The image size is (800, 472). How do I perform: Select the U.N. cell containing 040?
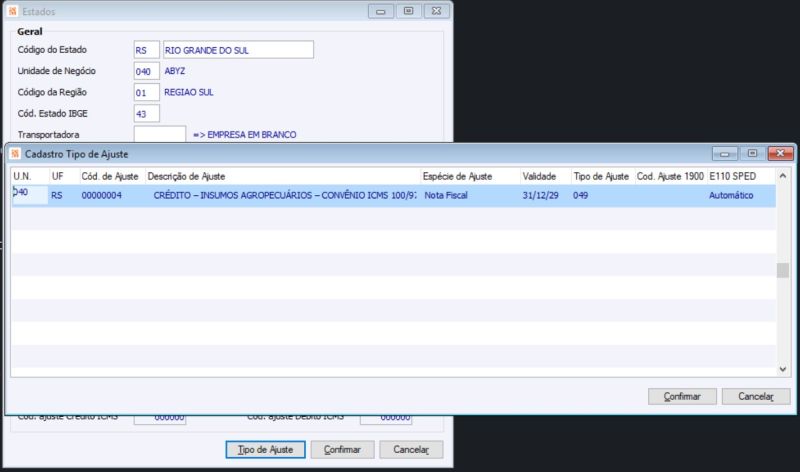tap(30, 195)
